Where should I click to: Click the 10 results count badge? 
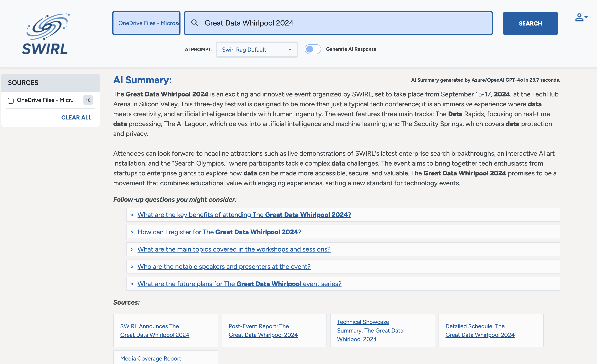88,100
